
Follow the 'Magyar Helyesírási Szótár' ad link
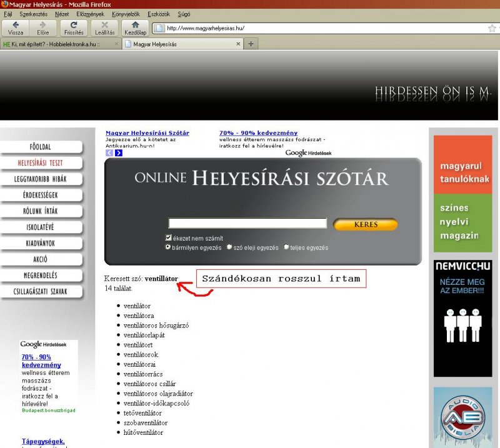coord(147,133)
